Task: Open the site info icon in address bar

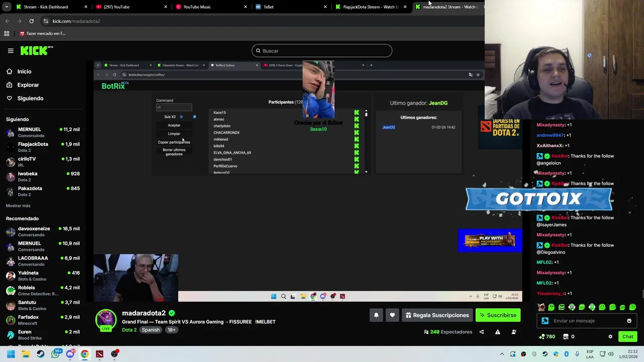Action: pos(46,21)
